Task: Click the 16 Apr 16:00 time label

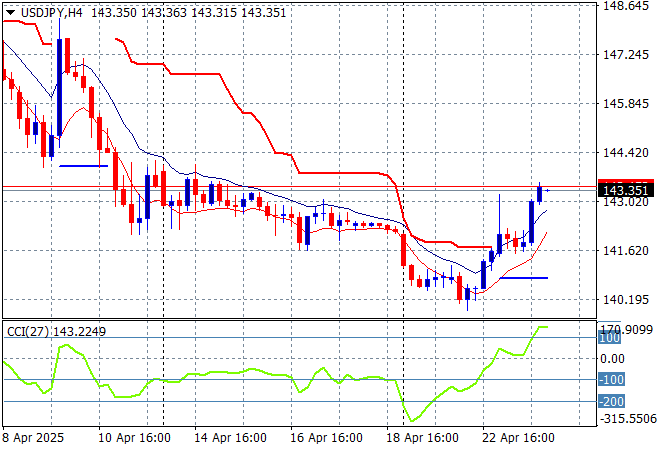Action: tap(326, 438)
